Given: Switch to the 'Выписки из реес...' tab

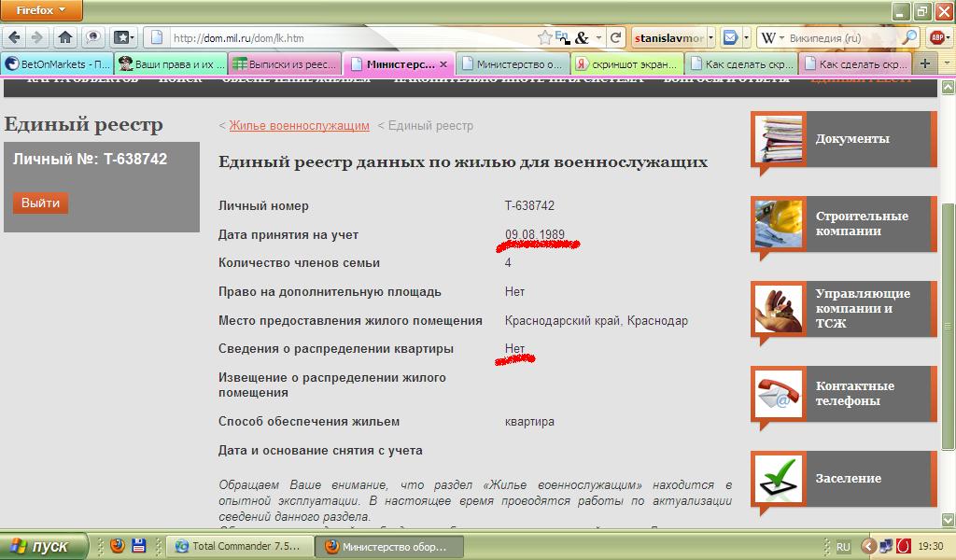Looking at the screenshot, I should (283, 64).
